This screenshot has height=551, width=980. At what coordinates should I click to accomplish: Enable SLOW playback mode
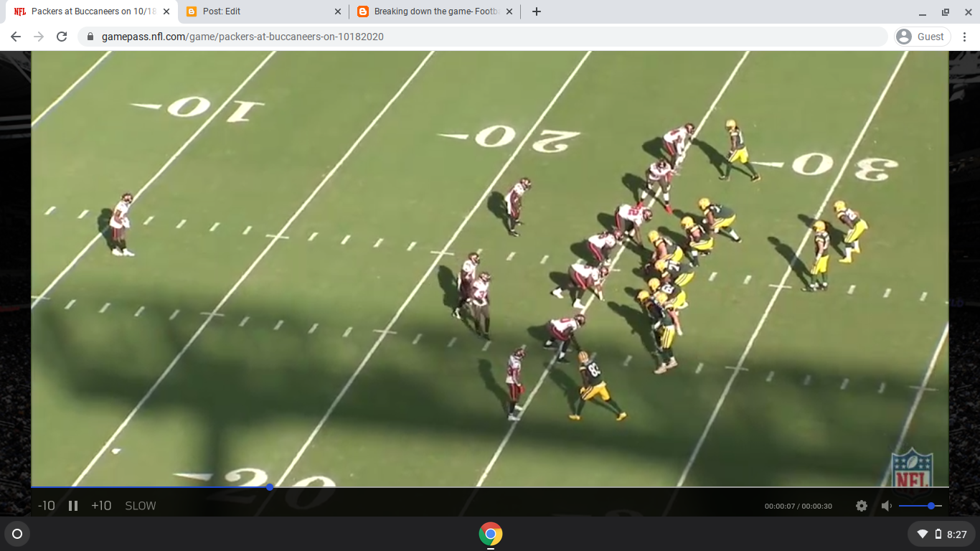140,505
